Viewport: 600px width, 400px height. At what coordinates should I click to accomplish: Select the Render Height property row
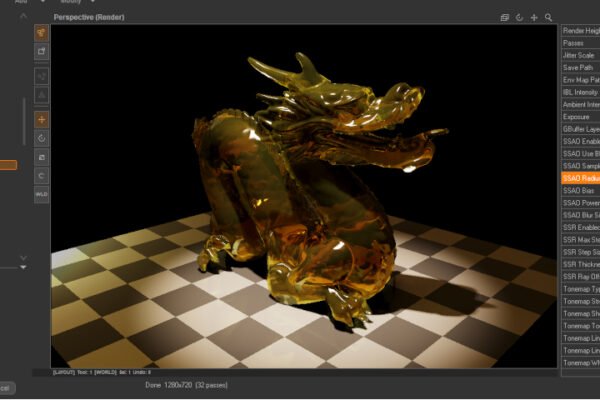pyautogui.click(x=580, y=31)
